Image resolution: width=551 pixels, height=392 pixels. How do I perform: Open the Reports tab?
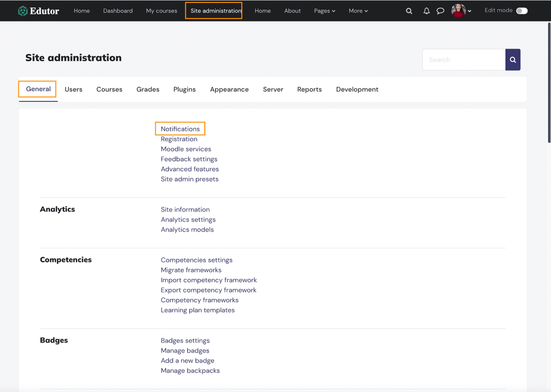309,89
